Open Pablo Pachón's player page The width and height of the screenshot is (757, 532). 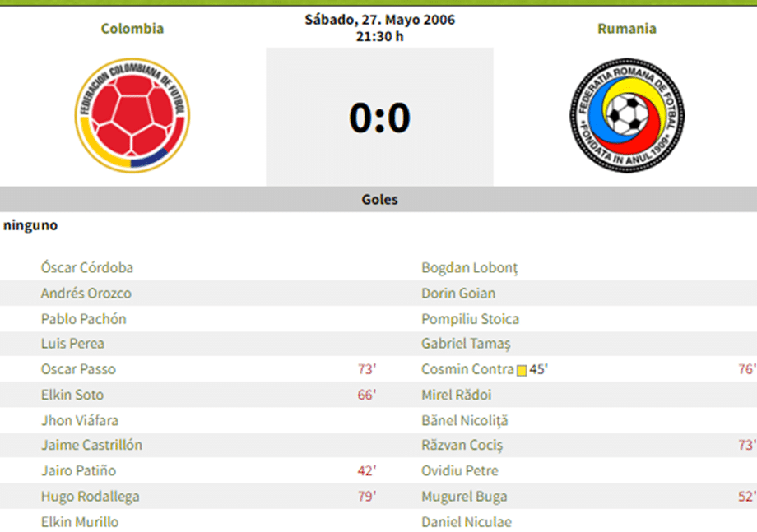tap(84, 319)
